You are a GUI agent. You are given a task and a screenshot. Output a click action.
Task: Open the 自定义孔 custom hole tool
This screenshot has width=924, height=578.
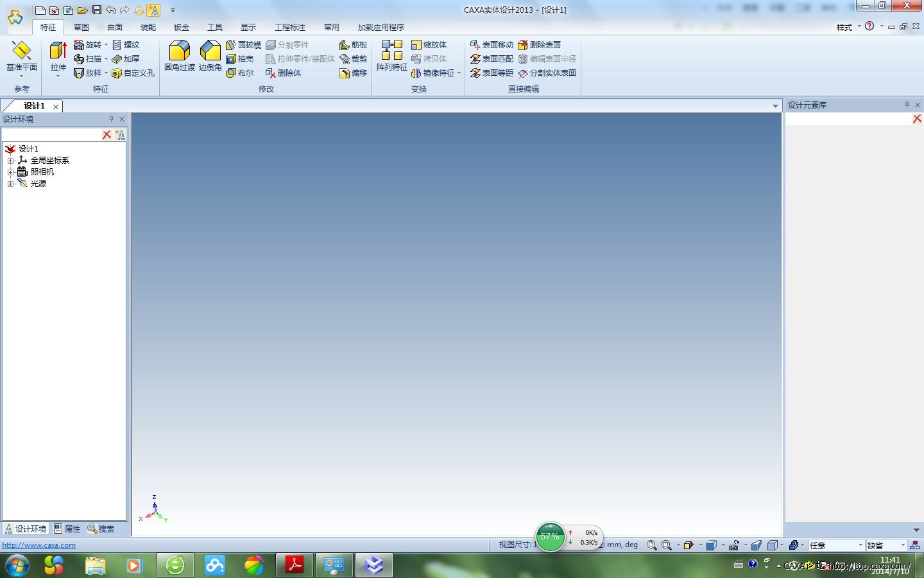pyautogui.click(x=133, y=73)
